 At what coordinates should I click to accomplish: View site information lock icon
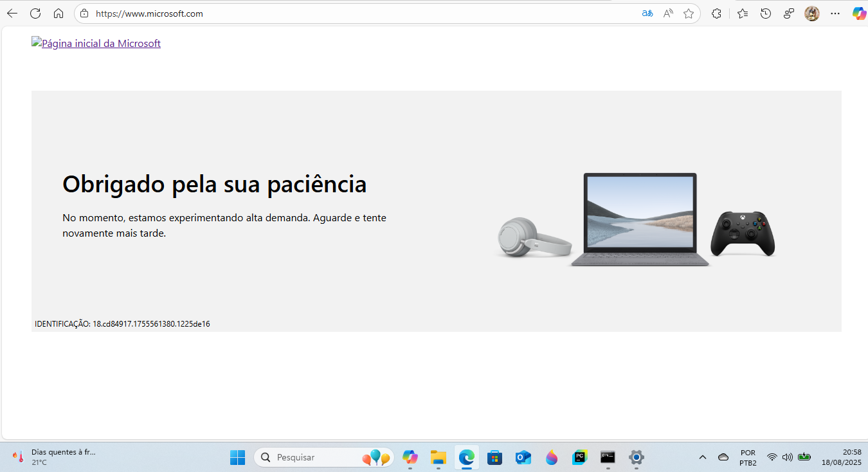pyautogui.click(x=84, y=14)
